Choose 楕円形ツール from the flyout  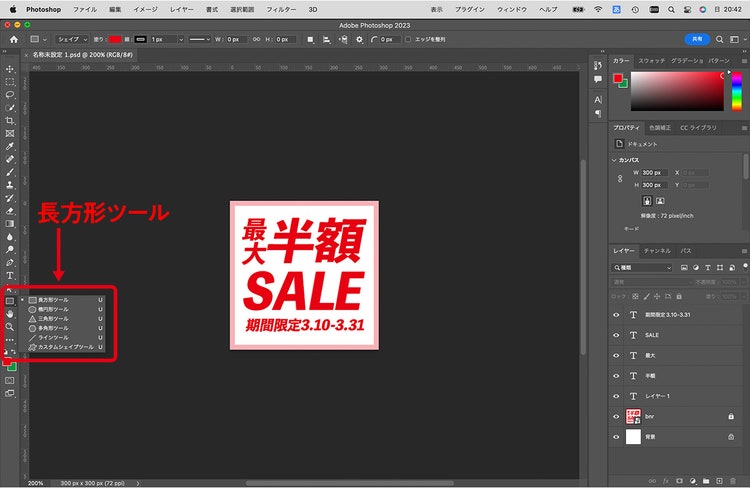click(66, 310)
